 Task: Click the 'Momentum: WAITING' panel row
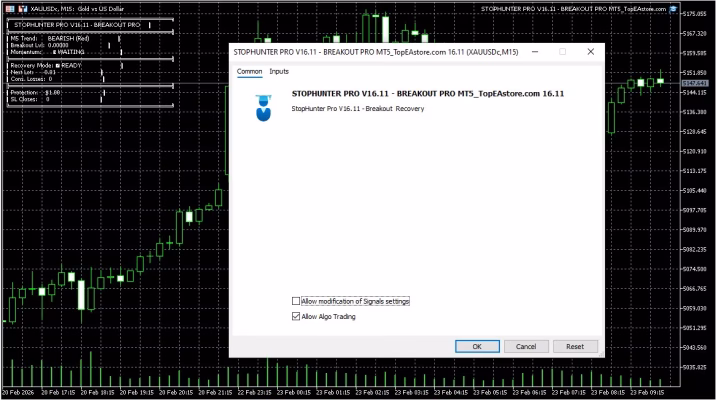pos(47,52)
